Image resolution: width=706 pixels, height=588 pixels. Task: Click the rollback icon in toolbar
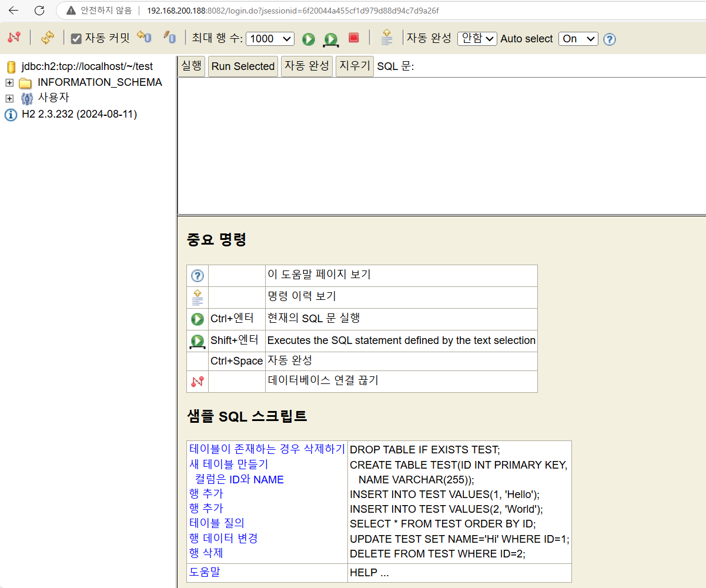tap(144, 37)
